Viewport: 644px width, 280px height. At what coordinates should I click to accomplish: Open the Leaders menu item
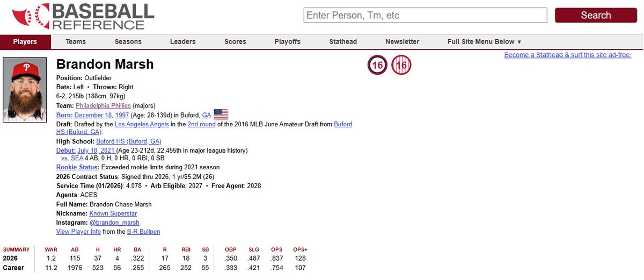pos(183,41)
